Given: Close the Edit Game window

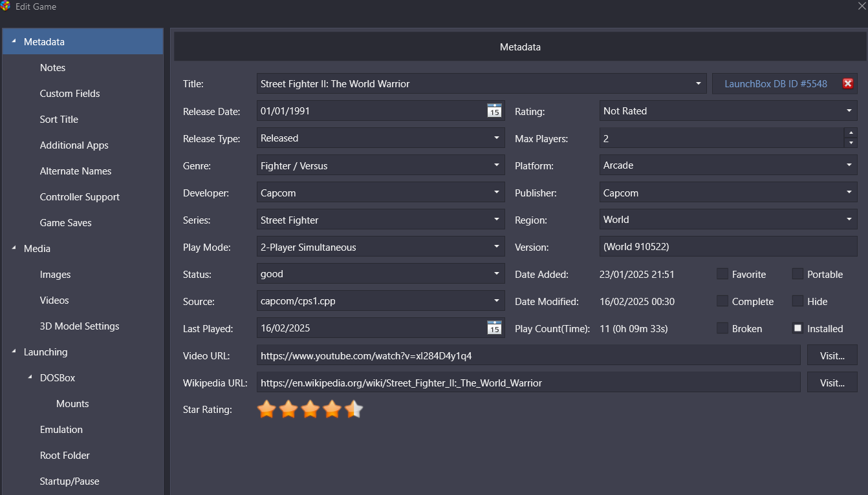Looking at the screenshot, I should [x=862, y=6].
